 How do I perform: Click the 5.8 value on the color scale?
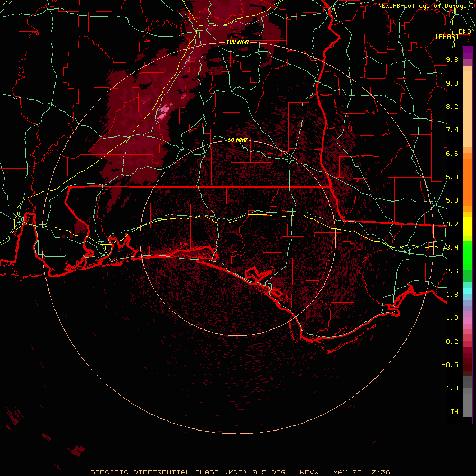tap(452, 177)
